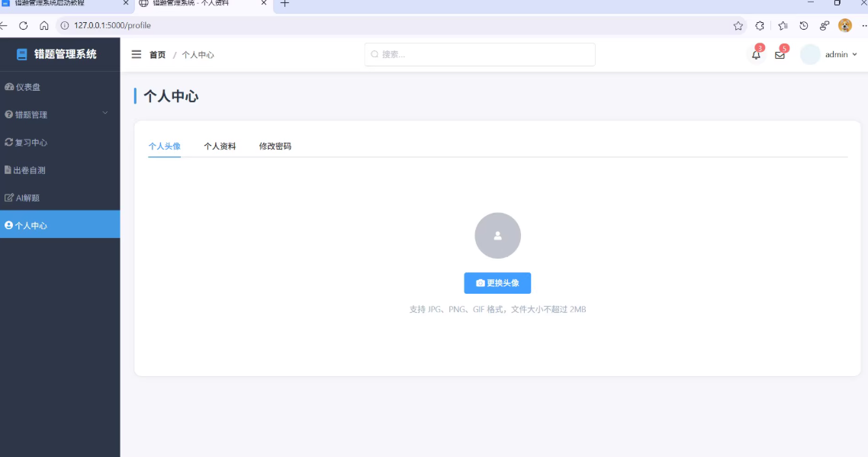Click the 个人中心 page heading

point(171,96)
